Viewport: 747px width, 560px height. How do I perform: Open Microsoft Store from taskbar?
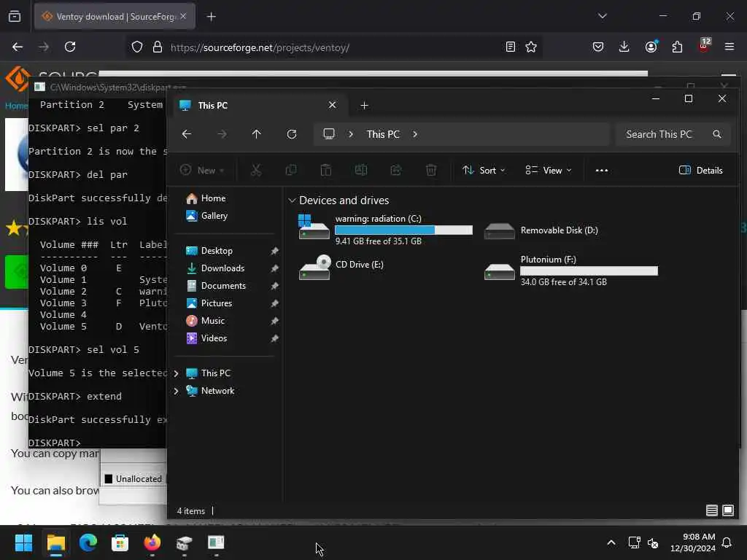[x=120, y=542]
